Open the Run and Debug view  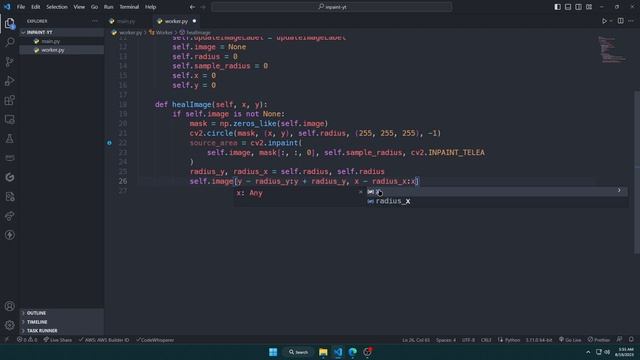(x=9, y=81)
